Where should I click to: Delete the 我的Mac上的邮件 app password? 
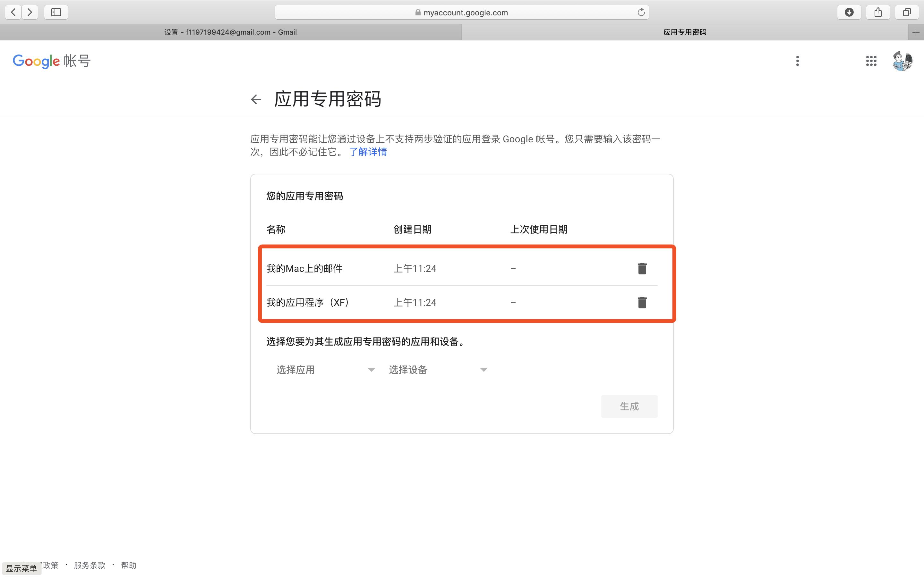642,268
